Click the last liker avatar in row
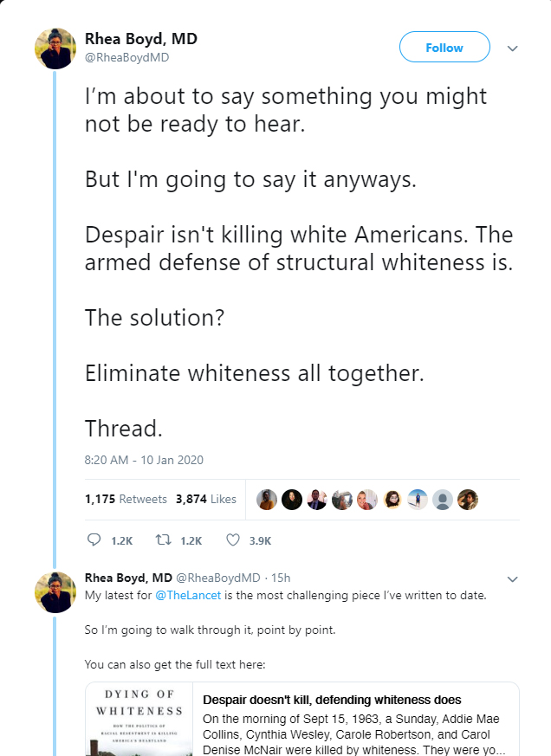Screen dimensions: 551x756 coord(468,500)
